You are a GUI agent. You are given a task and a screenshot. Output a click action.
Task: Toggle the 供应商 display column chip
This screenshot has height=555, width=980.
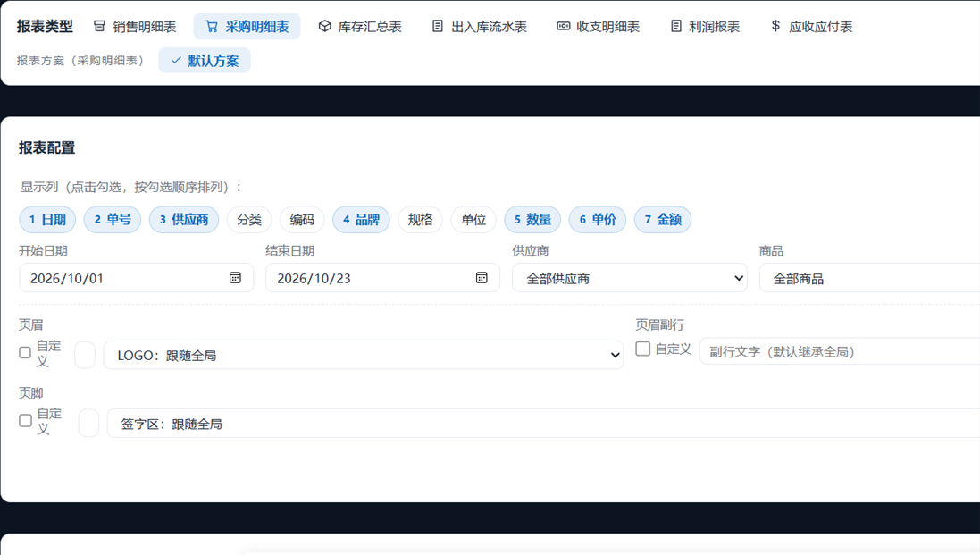(184, 219)
